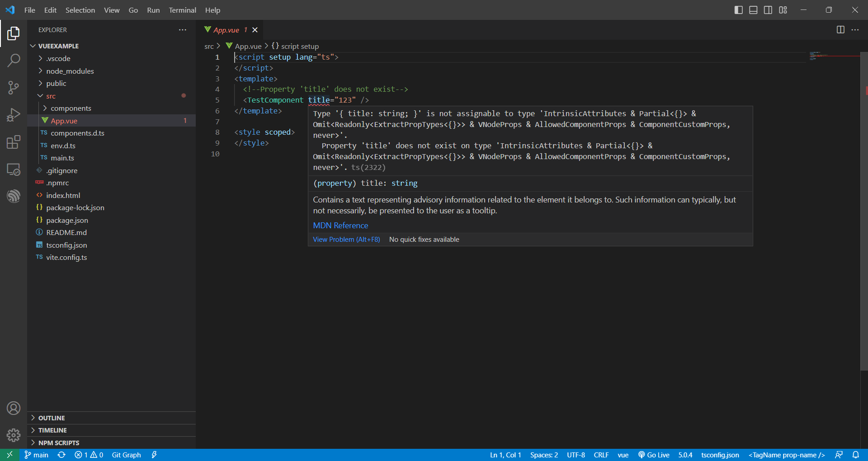Open the Search view icon
Image resolution: width=868 pixels, height=461 pixels.
(x=14, y=60)
